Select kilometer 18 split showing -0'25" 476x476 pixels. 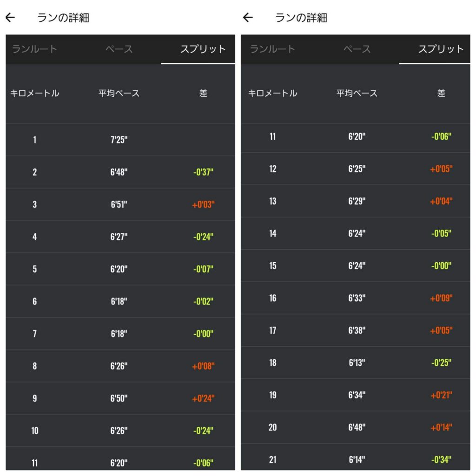click(x=356, y=363)
